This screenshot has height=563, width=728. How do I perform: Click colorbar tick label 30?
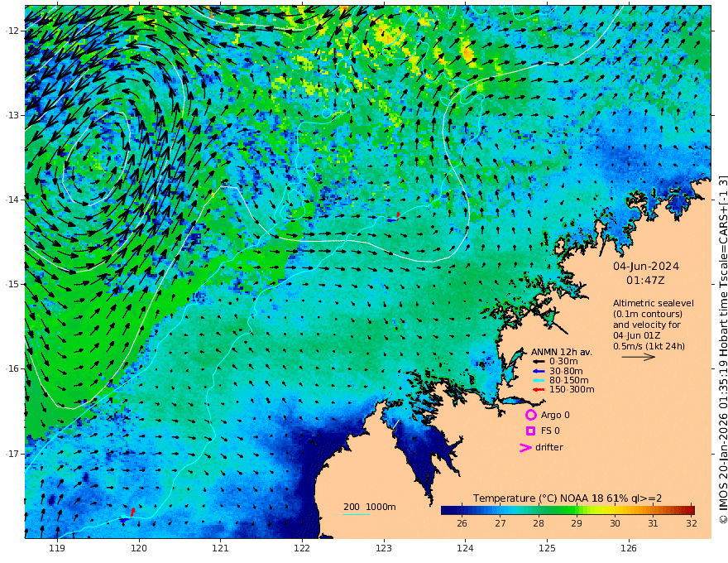point(615,523)
